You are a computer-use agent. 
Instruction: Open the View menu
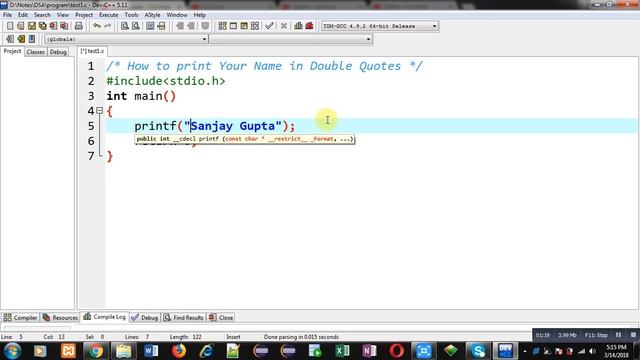62,15
